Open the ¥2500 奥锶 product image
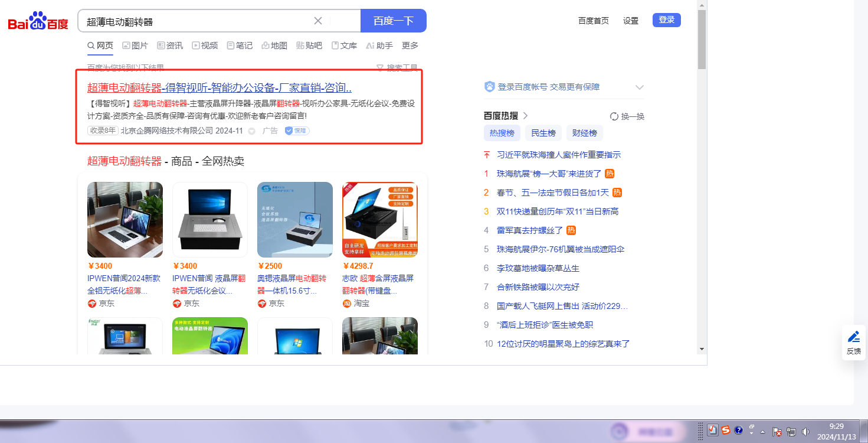Screen dimensions: 868x443 pyautogui.click(x=295, y=220)
